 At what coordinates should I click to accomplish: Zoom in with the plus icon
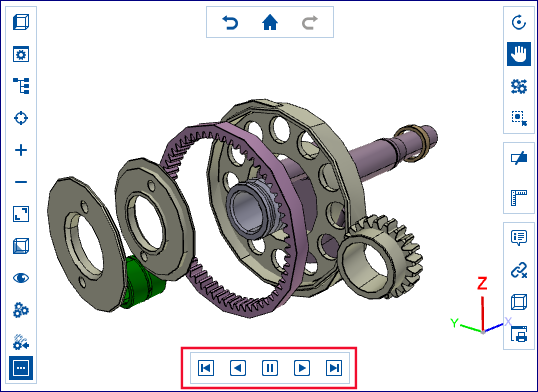tap(21, 150)
